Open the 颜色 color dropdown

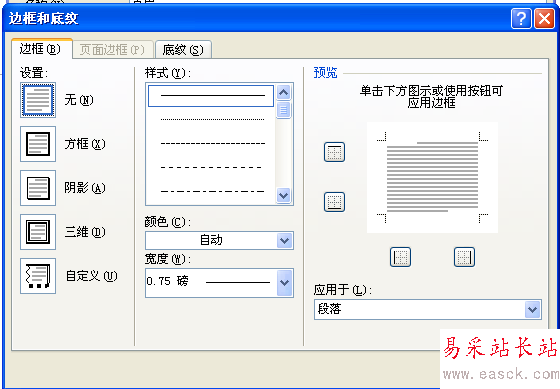(x=284, y=240)
